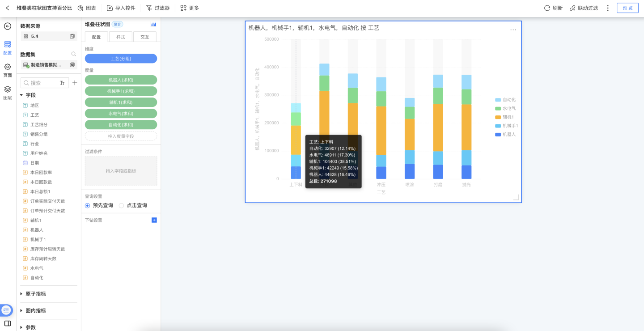The image size is (644, 331).
Task: Expand the 原子指标 section
Action: coord(21,294)
